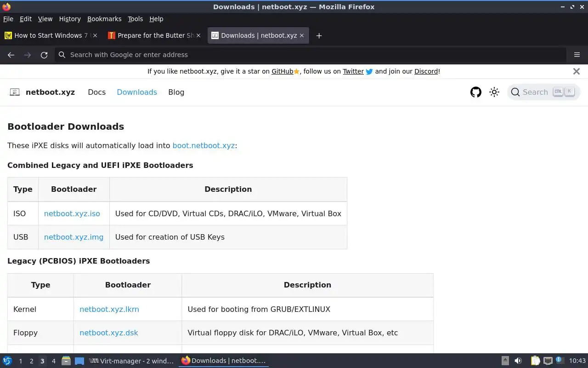Screen dimensions: 588x368
Task: Switch to Virt-manager taskbar window
Action: pos(132,361)
